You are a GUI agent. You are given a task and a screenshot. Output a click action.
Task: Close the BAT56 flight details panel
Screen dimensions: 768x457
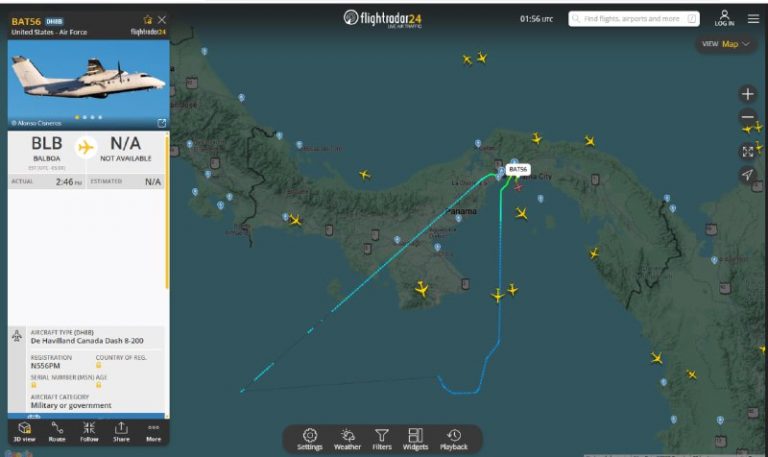point(162,20)
